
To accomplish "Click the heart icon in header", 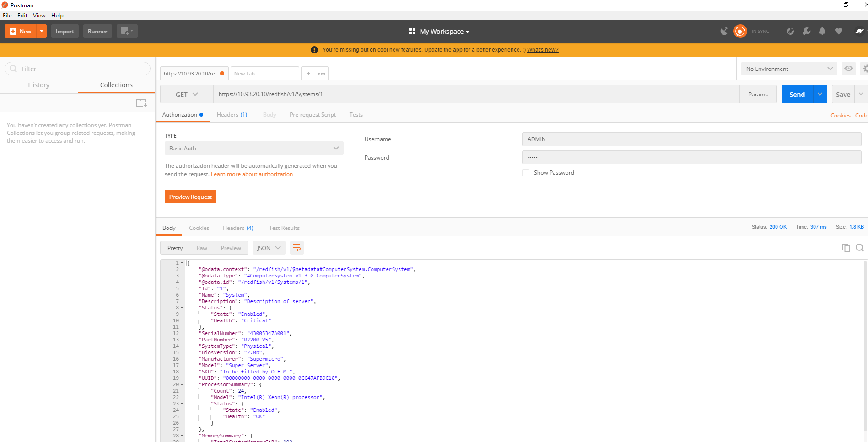I will pyautogui.click(x=838, y=31).
